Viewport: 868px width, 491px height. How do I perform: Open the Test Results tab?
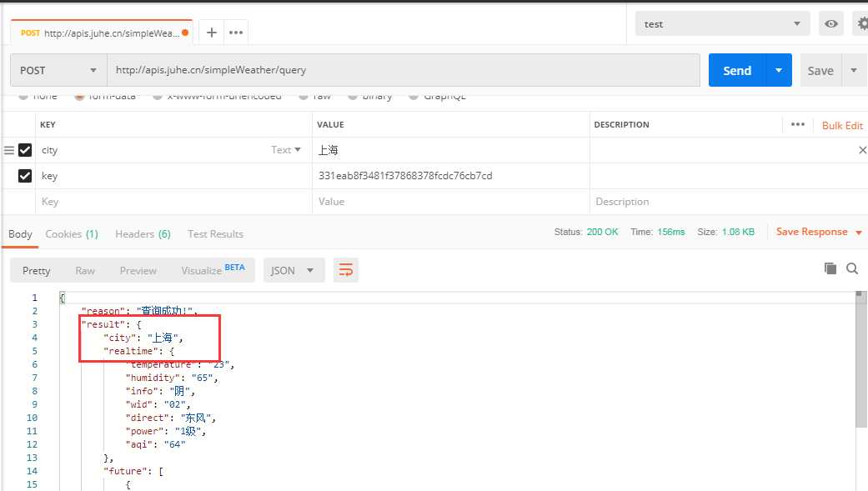coord(215,234)
